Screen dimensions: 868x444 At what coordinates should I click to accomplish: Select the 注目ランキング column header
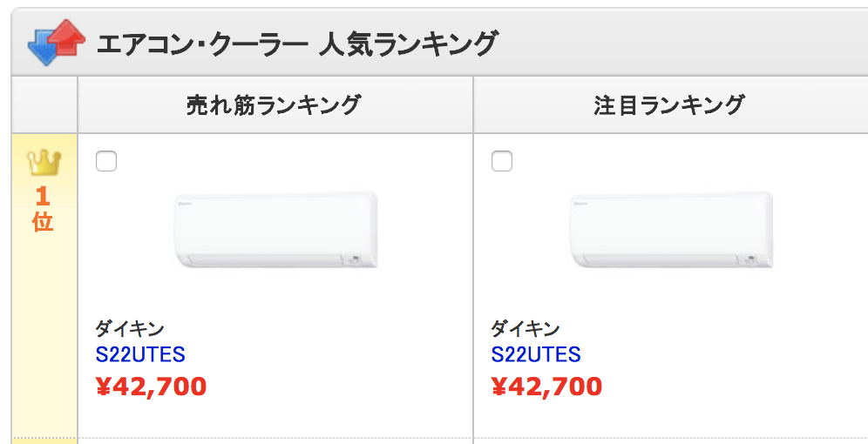pyautogui.click(x=670, y=105)
